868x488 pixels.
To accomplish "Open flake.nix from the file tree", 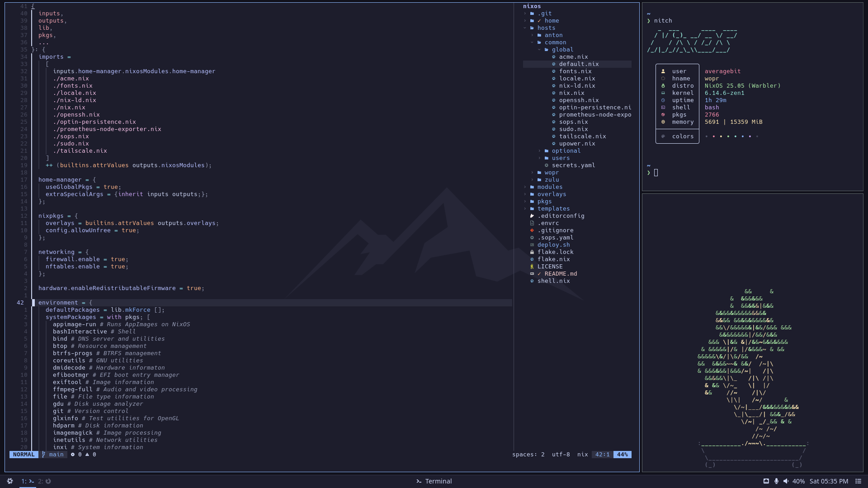I will (x=553, y=259).
